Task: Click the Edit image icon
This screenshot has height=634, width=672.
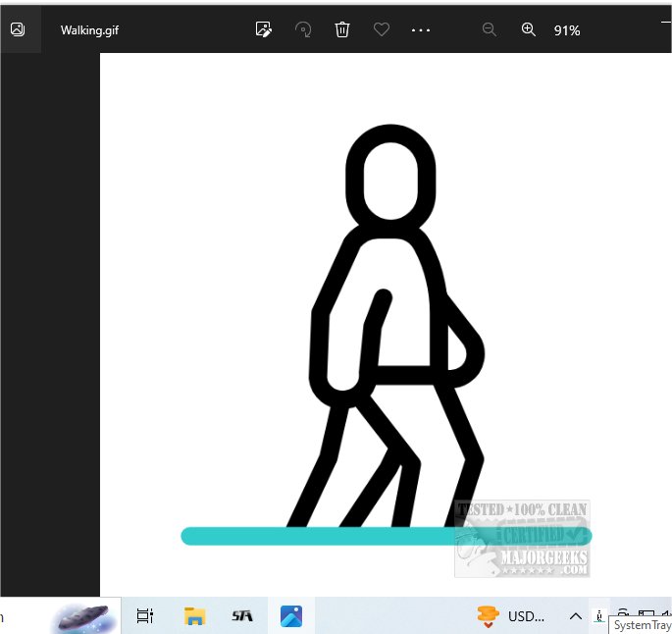Action: [263, 29]
